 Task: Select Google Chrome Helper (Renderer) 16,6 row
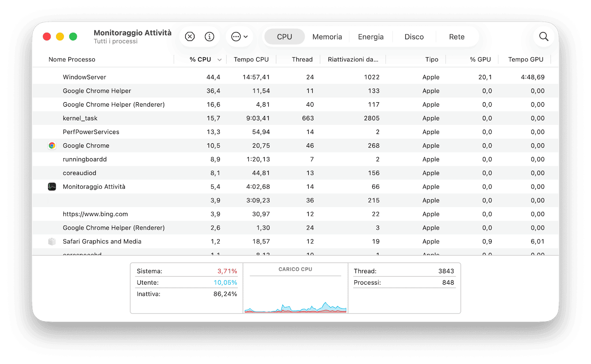pos(295,104)
